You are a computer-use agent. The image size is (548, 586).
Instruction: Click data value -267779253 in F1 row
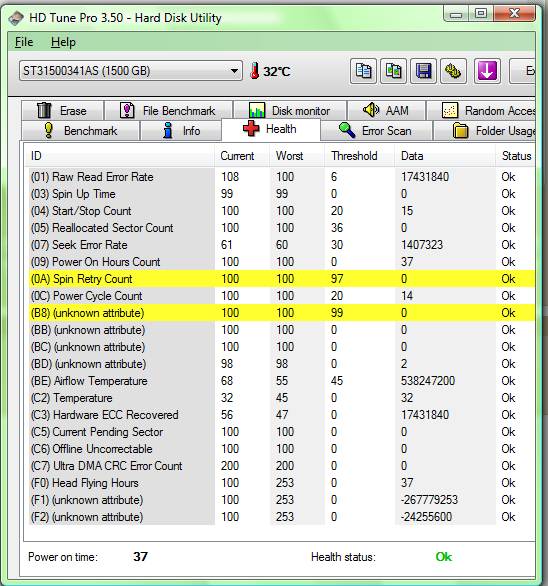[x=429, y=500]
